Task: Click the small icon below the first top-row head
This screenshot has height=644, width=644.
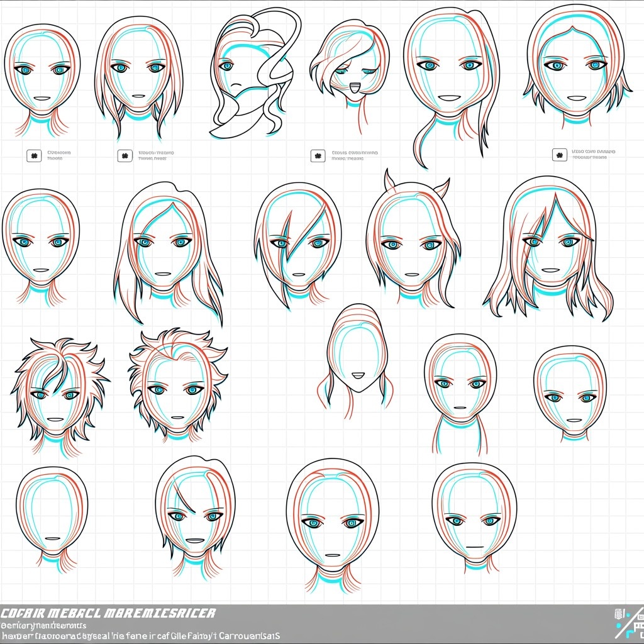Action: point(34,155)
